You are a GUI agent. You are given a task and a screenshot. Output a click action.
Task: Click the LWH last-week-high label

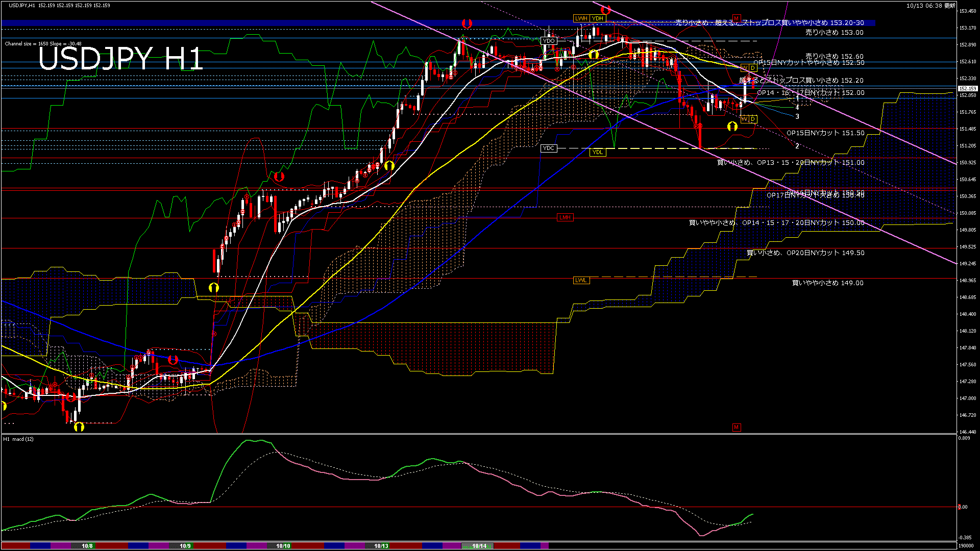coord(581,18)
